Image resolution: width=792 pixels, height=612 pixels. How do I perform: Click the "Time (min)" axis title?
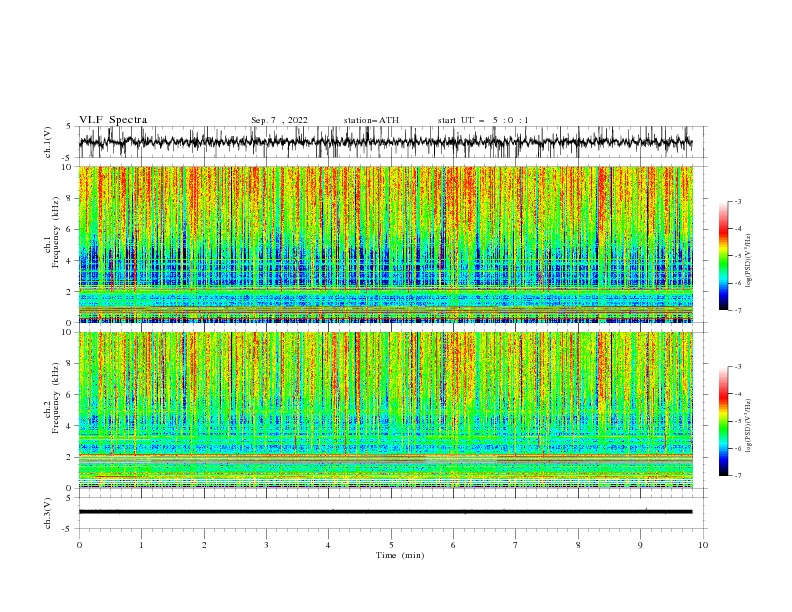[400, 555]
